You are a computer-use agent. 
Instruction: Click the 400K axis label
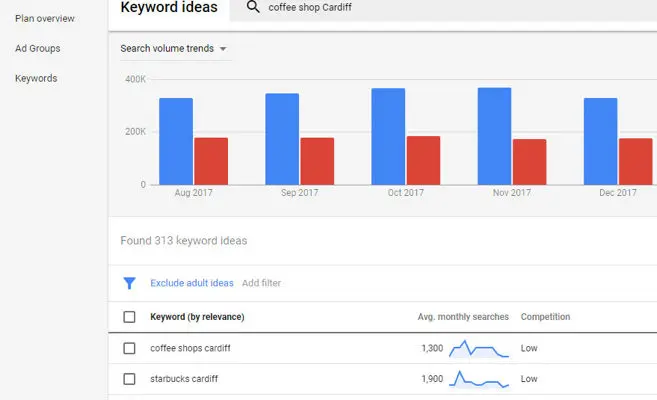pyautogui.click(x=135, y=79)
